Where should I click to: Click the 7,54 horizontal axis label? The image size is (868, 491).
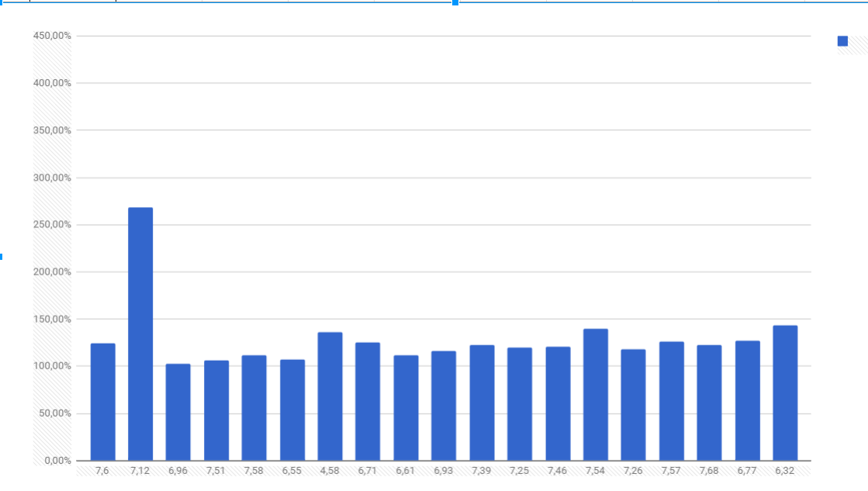595,471
